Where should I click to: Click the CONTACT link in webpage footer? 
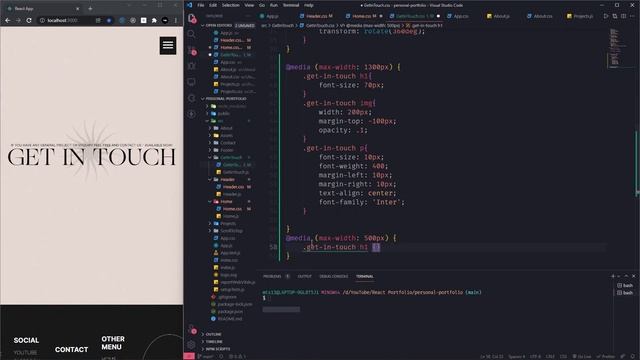click(x=71, y=350)
